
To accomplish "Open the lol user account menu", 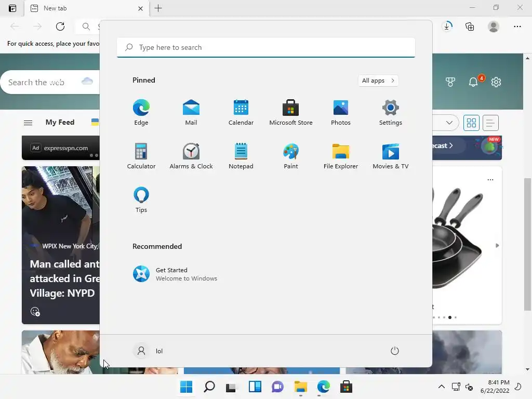I will (x=148, y=351).
